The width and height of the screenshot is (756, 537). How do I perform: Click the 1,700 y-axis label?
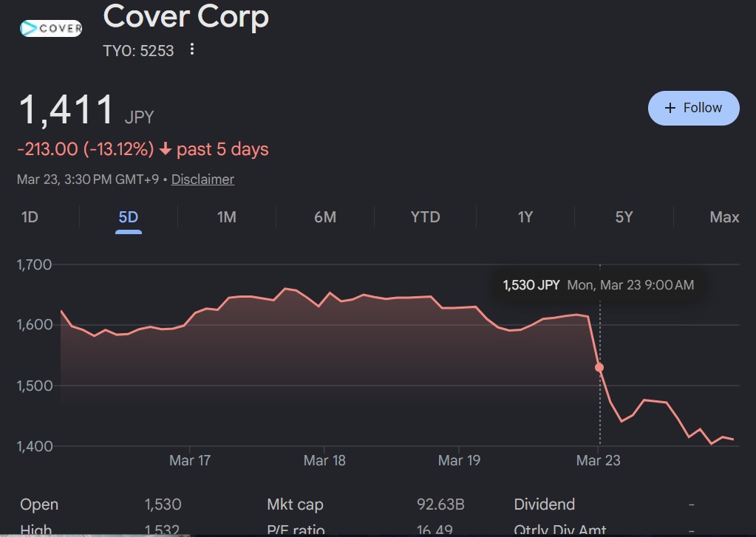(34, 264)
